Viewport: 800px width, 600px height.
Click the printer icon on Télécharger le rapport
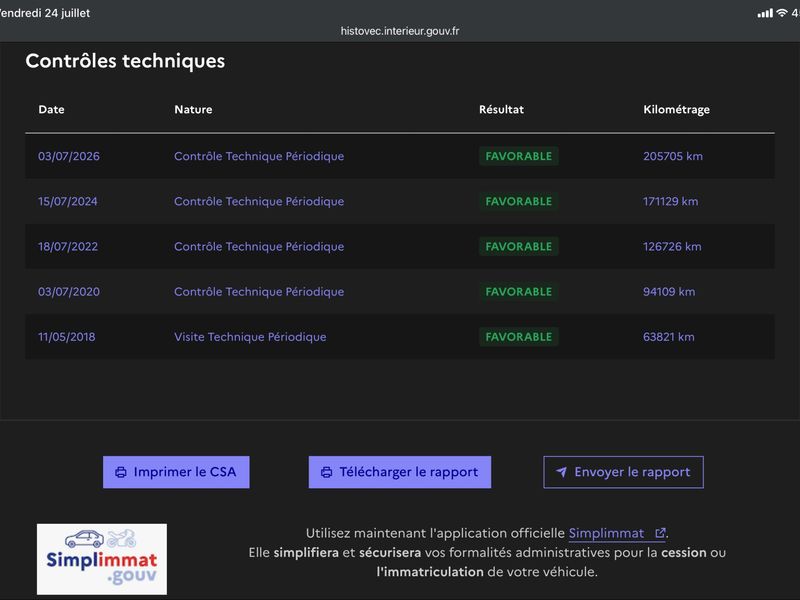click(x=327, y=472)
